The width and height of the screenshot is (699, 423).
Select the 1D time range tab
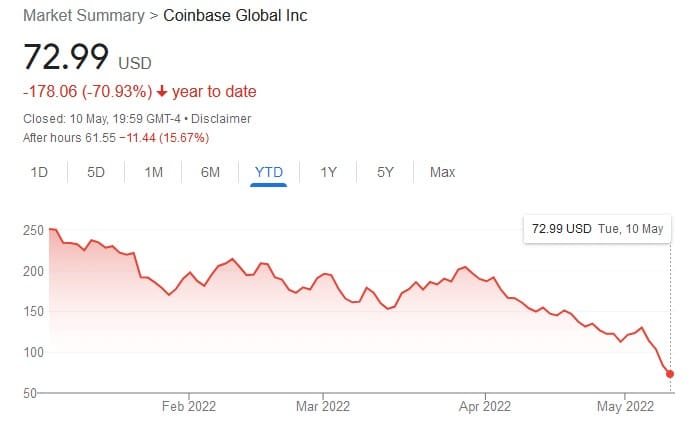coord(40,172)
